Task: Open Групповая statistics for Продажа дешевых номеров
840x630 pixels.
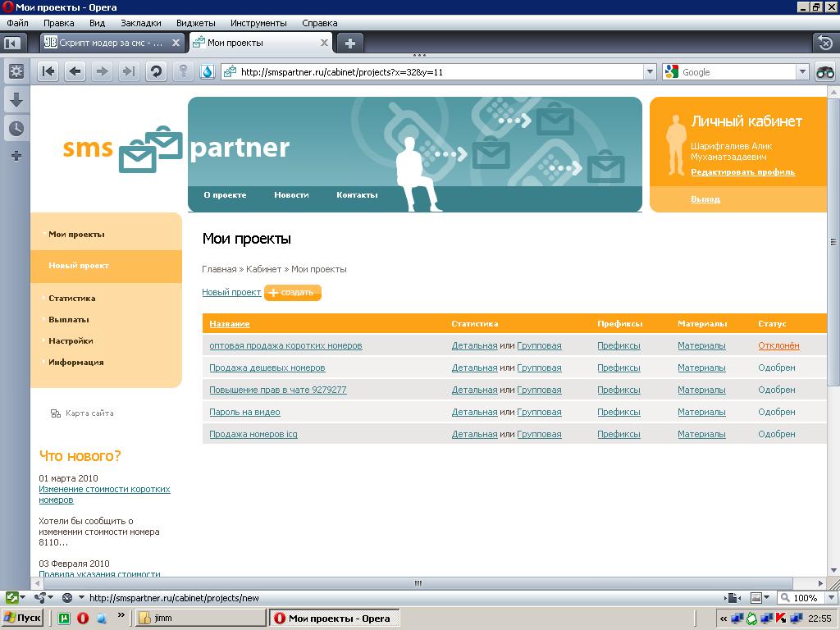Action: point(539,367)
